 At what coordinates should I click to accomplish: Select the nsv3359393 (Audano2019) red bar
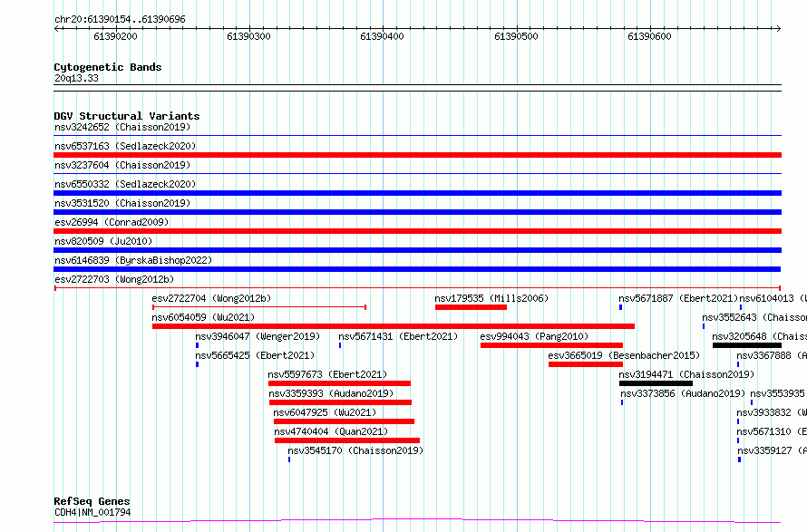[340, 402]
